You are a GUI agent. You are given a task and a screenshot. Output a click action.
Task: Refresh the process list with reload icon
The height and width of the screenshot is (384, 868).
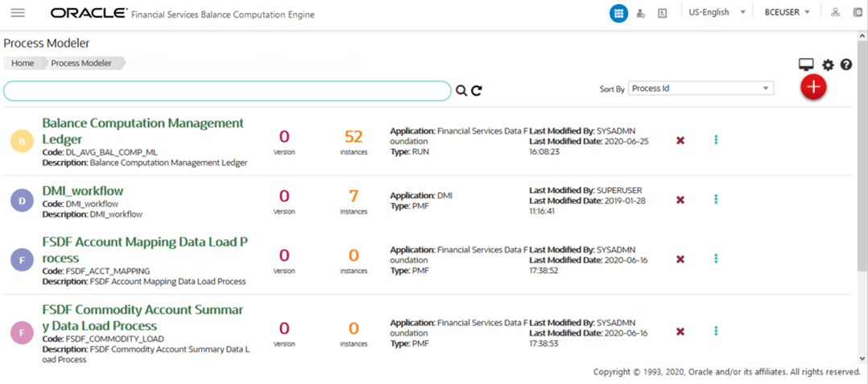[x=477, y=91]
